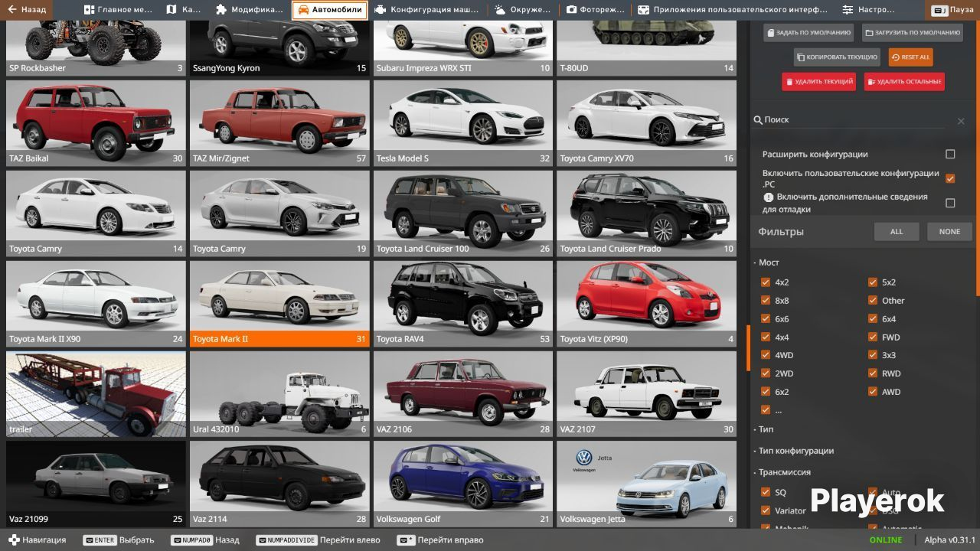The image size is (980, 551).
Task: Click the NUMPADDIVIDE Перейти влево hint
Action: tap(318, 540)
